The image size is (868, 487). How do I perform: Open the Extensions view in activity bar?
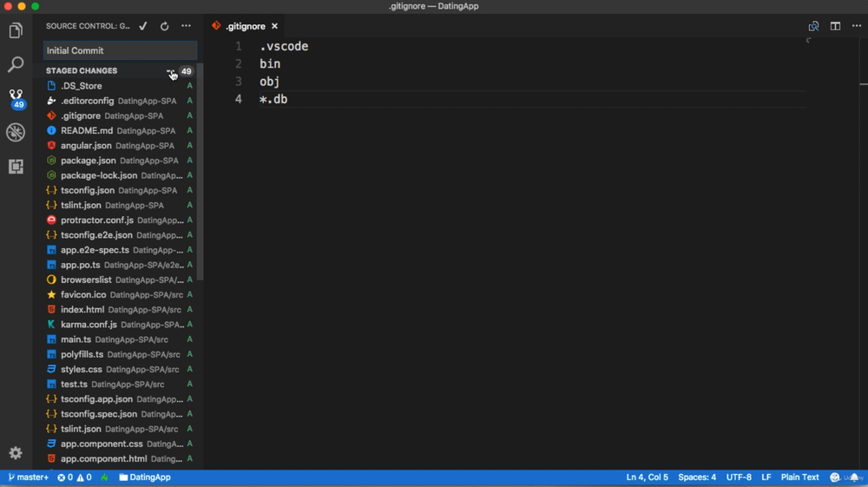pos(16,166)
